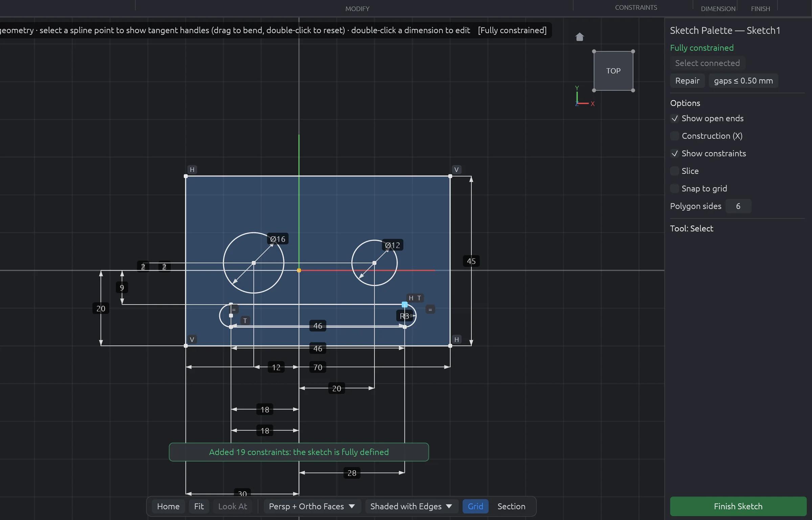This screenshot has width=812, height=520.
Task: Click the Repair button
Action: coord(687,81)
